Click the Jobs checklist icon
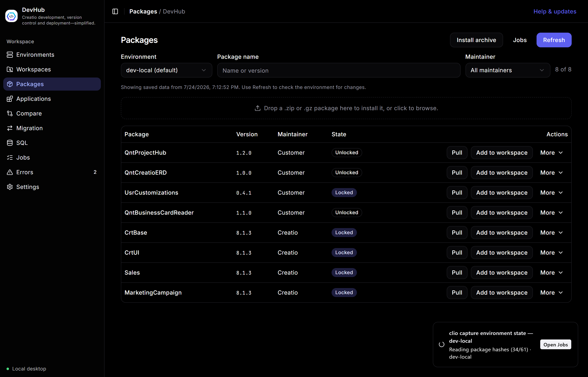The width and height of the screenshot is (588, 377). 10,157
